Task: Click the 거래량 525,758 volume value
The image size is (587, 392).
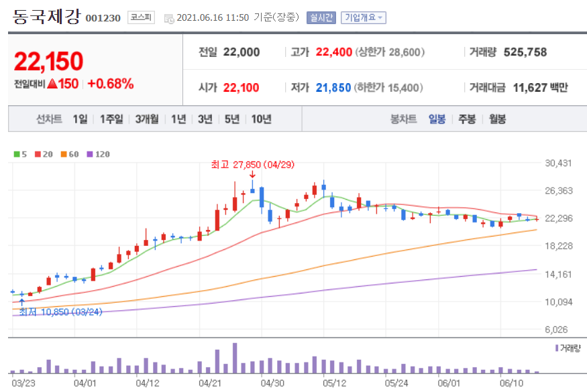Action: tap(525, 52)
